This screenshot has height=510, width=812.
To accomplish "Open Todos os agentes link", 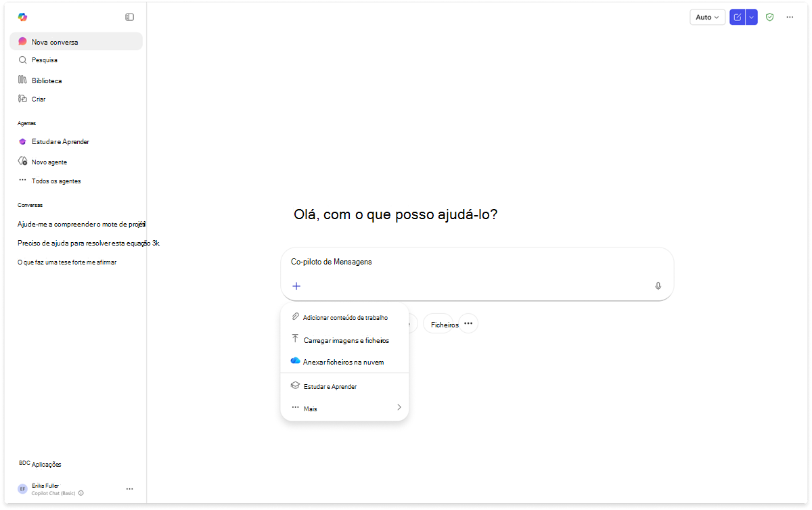I will coord(56,181).
